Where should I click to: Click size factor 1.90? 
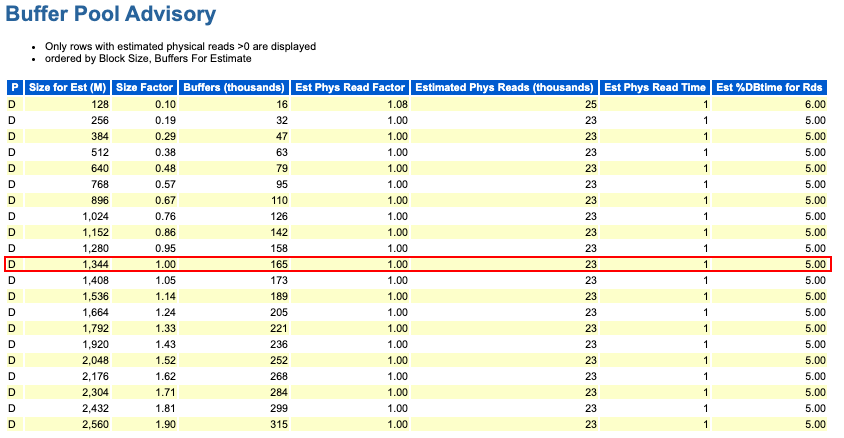(x=165, y=424)
